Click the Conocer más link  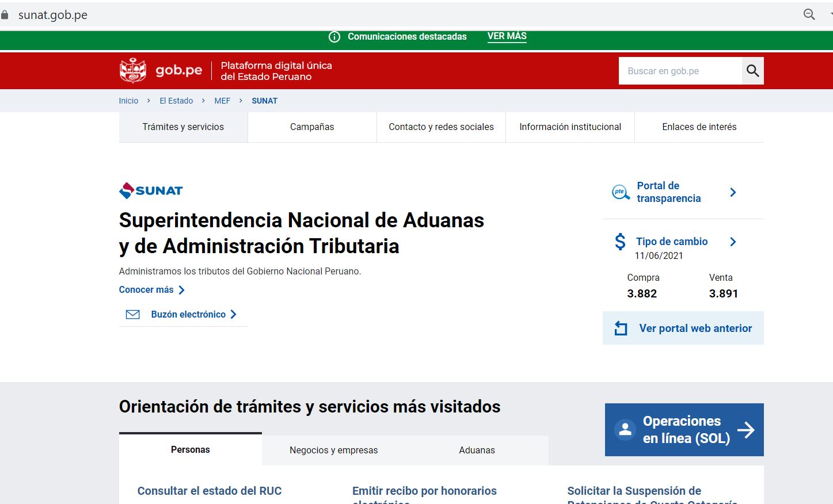146,290
